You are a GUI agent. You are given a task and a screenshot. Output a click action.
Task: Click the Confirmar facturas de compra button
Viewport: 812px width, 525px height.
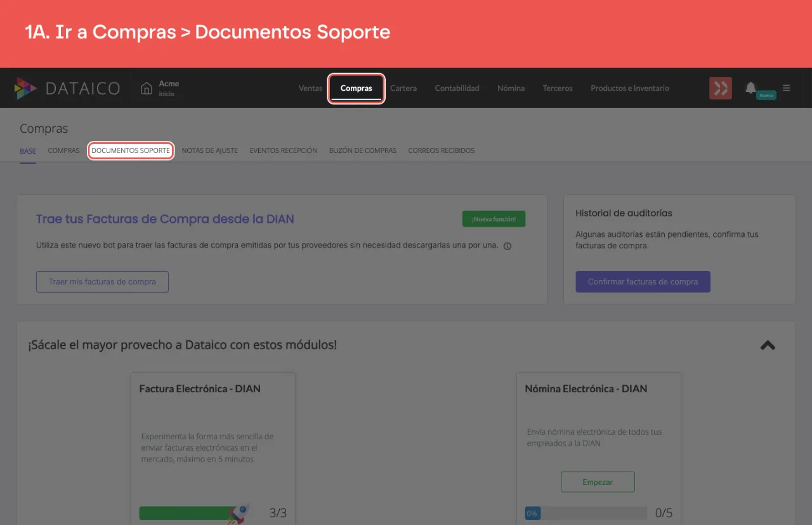pyautogui.click(x=643, y=282)
